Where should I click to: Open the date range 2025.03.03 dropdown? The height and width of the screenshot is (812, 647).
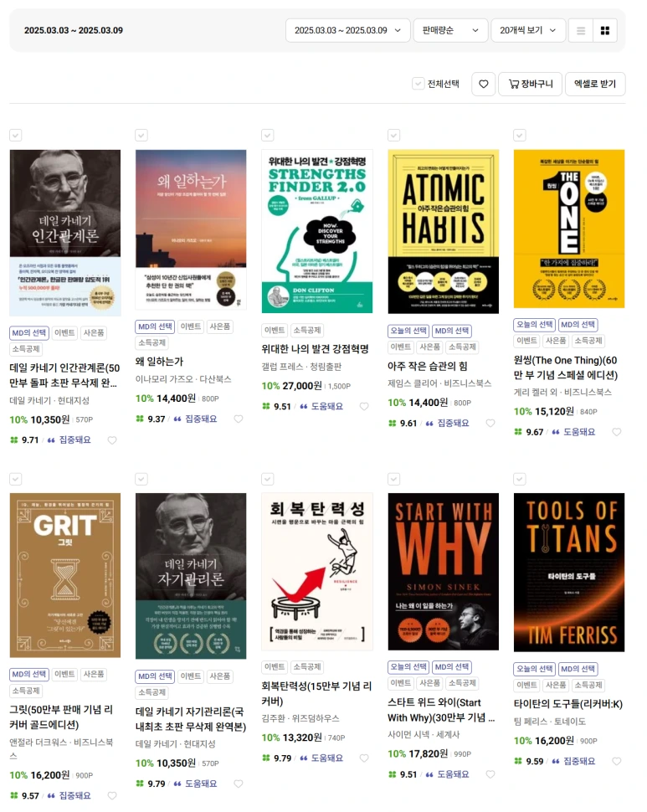tap(348, 30)
